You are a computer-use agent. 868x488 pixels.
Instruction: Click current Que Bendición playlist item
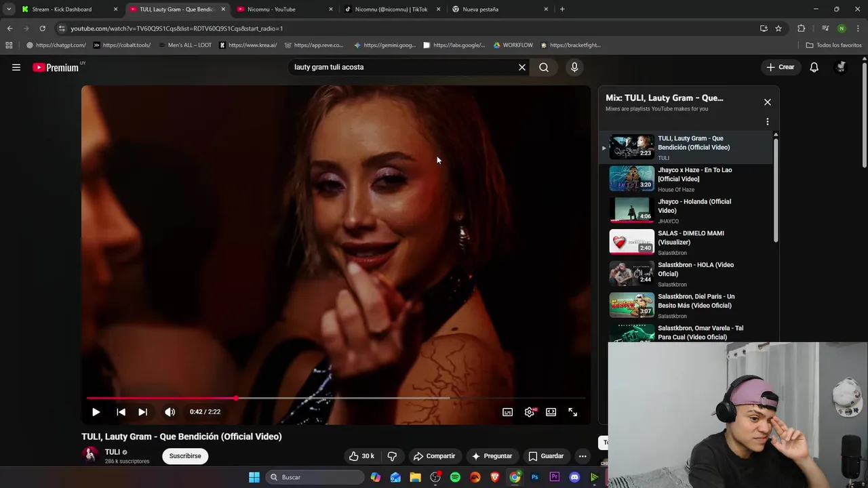click(x=686, y=147)
